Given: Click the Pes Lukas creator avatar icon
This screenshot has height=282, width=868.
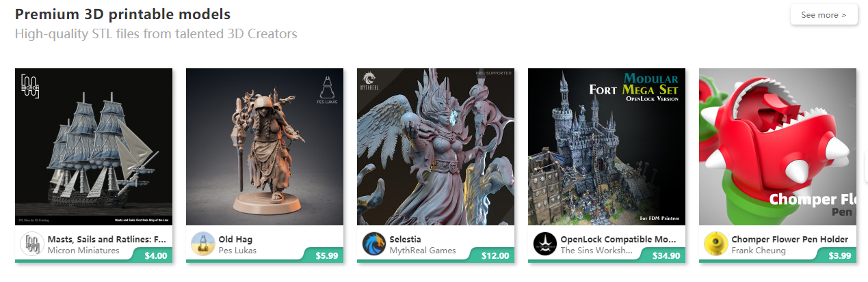Looking at the screenshot, I should click(x=203, y=244).
